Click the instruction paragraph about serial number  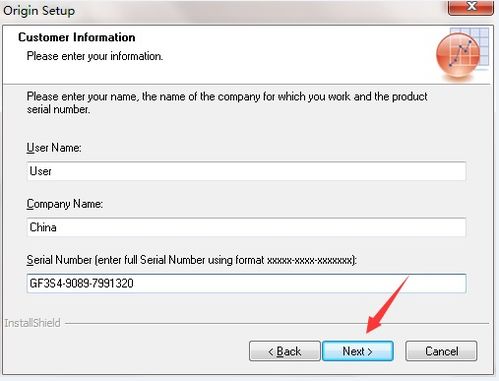(x=227, y=103)
